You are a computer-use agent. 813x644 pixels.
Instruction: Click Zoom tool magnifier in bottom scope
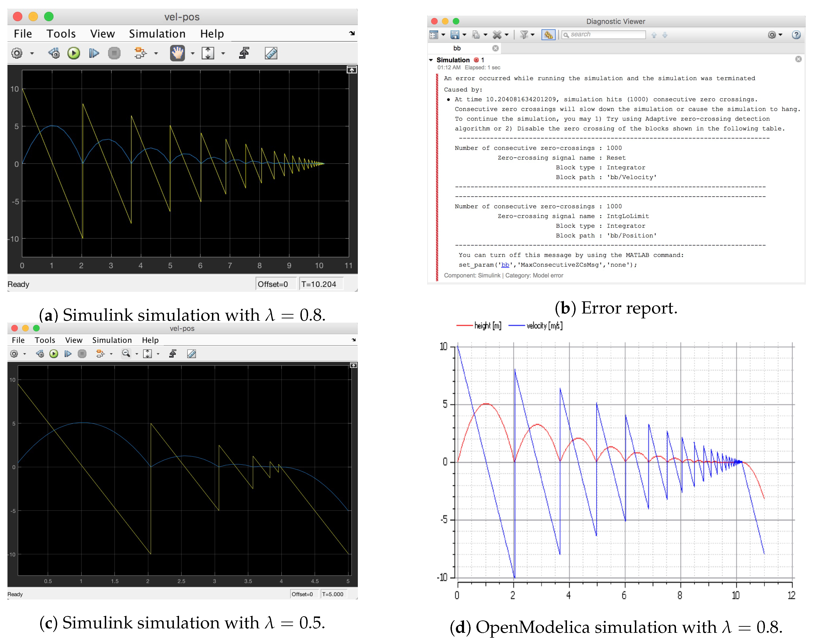pyautogui.click(x=126, y=353)
